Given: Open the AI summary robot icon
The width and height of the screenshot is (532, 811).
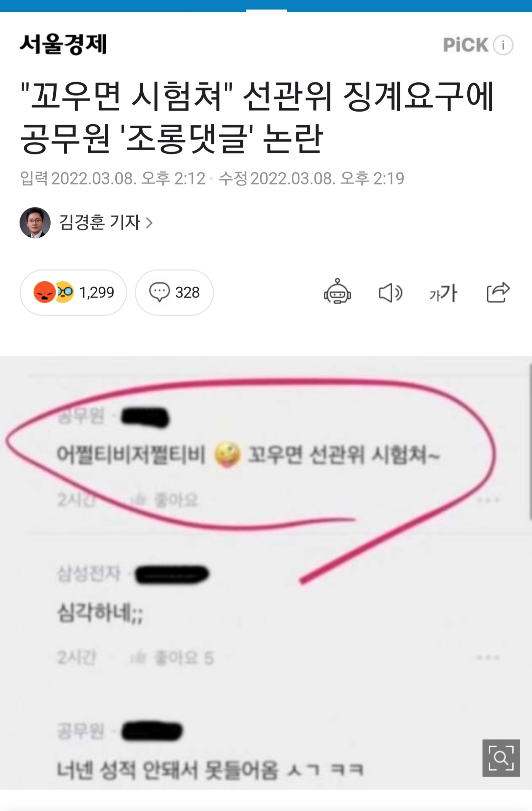Looking at the screenshot, I should [x=337, y=292].
